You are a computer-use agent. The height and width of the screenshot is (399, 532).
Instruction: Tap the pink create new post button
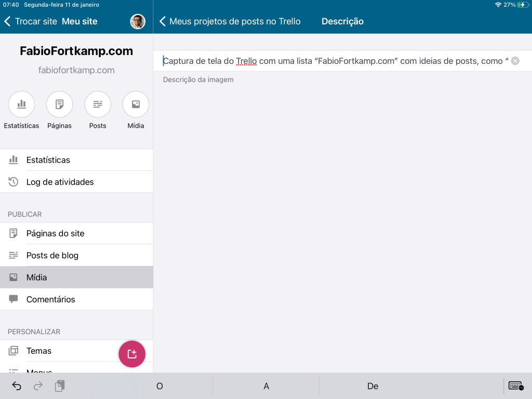132,354
